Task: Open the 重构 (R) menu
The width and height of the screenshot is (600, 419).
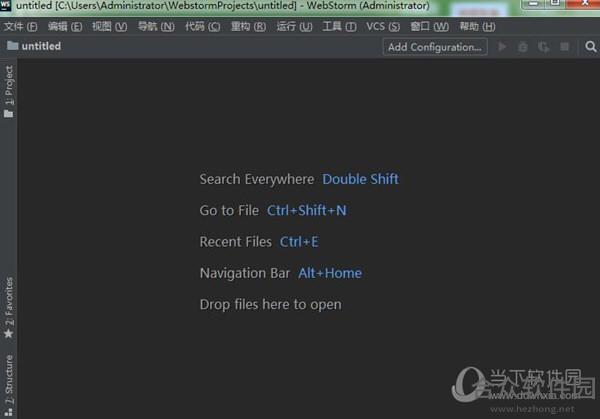Action: click(x=248, y=26)
